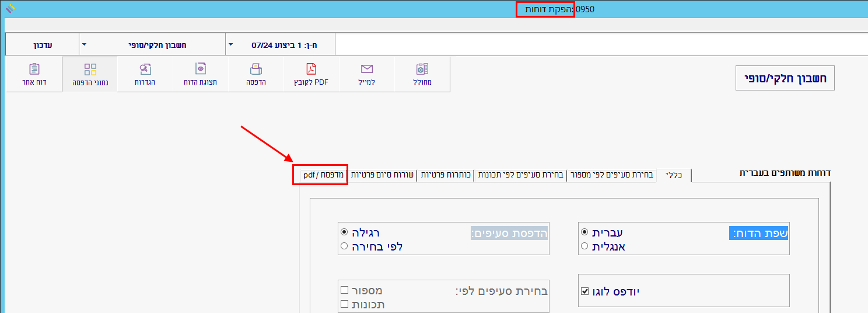Viewport: 868px width, 313px height.
Task: Click the עדכון update button
Action: [x=41, y=44]
